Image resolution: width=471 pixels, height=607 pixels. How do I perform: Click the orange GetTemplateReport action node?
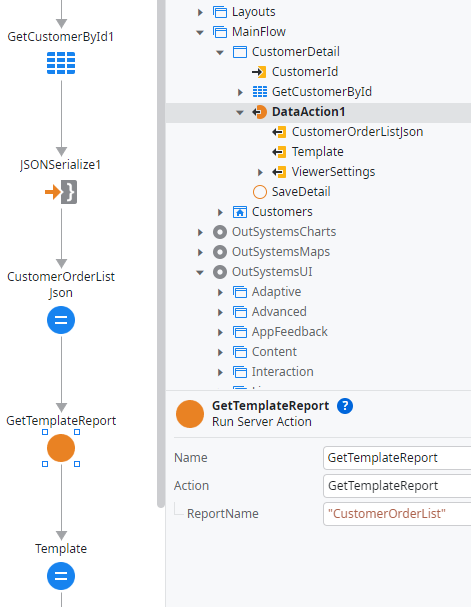pos(61,448)
